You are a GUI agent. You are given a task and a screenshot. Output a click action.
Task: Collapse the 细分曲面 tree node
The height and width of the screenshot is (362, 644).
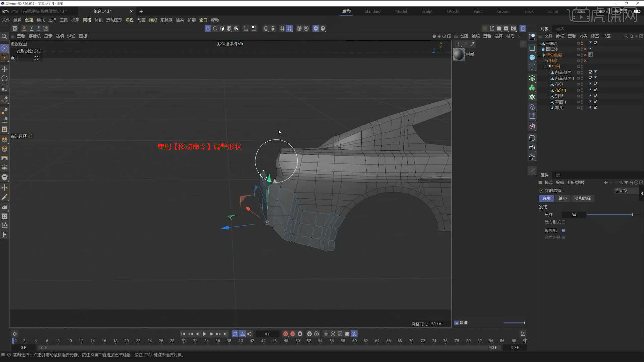(539, 55)
